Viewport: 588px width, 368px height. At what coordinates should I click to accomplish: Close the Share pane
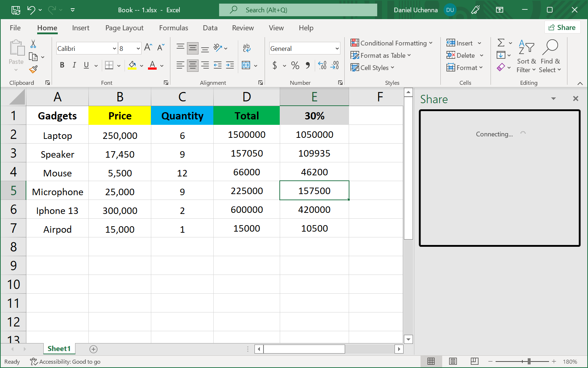[576, 98]
